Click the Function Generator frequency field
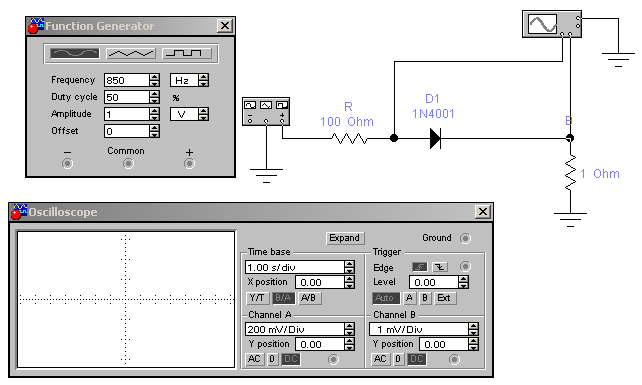Screen dimensions: 642x385 tap(127, 80)
